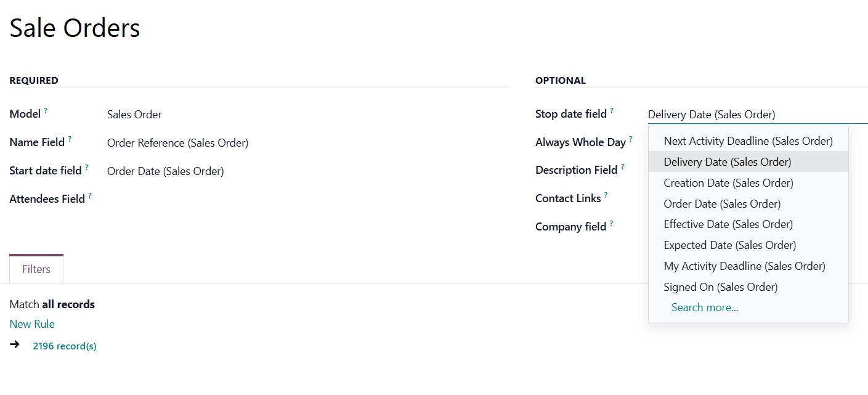Click the New Rule link
Screen dimensions: 868x395
coord(32,324)
